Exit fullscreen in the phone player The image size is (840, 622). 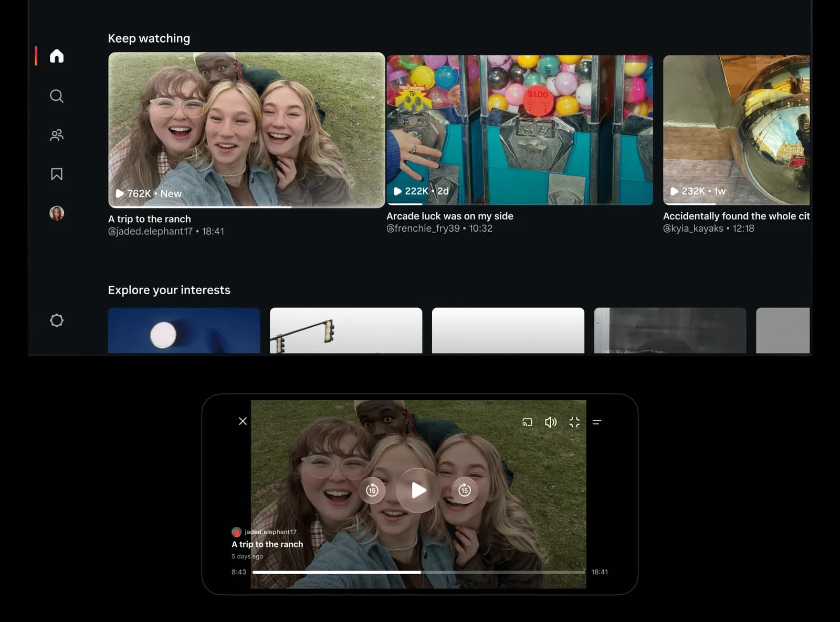pos(574,422)
